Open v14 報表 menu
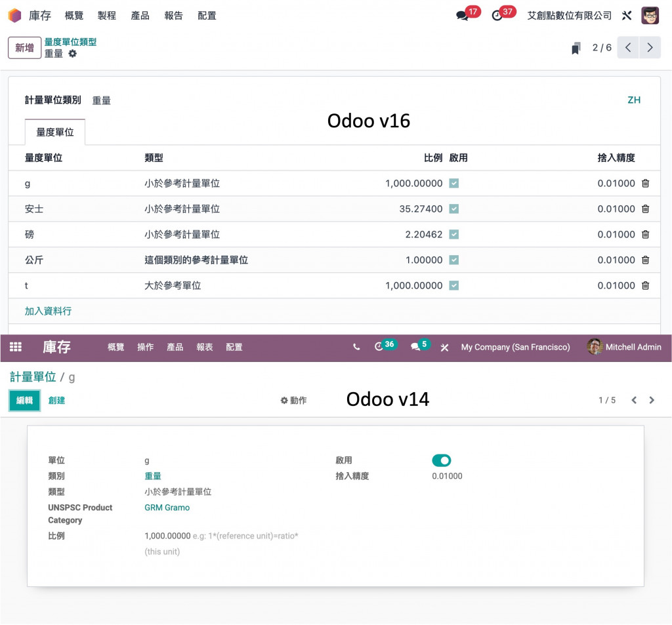Viewport: 672px width, 625px height. pos(205,347)
